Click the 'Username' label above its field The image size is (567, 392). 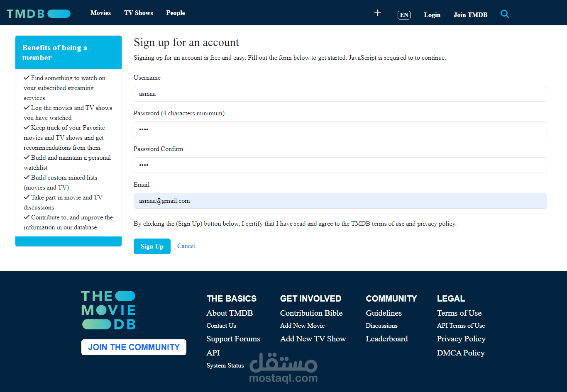tap(147, 78)
